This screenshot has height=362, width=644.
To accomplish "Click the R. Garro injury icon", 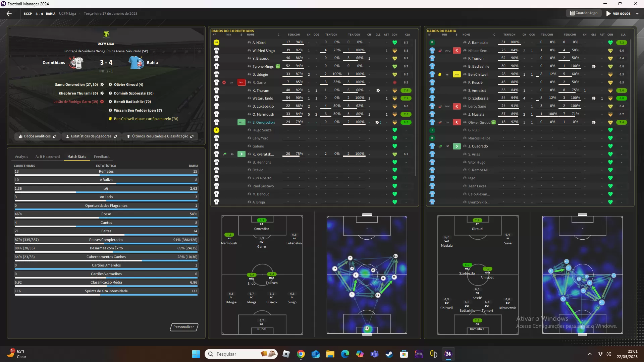I will 224,82.
